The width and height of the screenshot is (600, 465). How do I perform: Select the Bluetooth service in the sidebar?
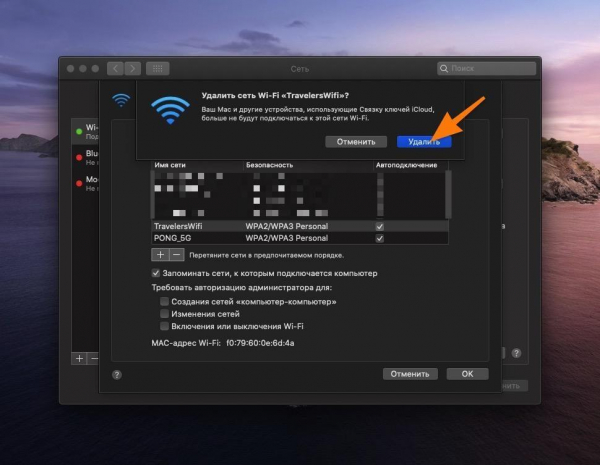click(86, 157)
